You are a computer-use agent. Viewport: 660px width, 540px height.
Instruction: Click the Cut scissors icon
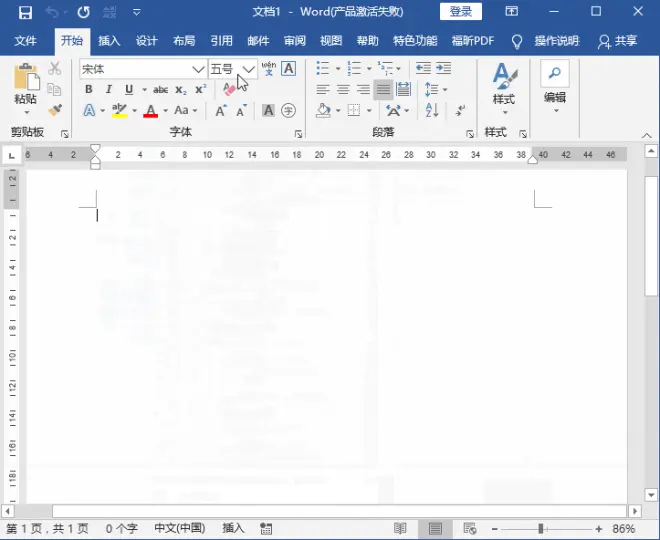(x=54, y=68)
